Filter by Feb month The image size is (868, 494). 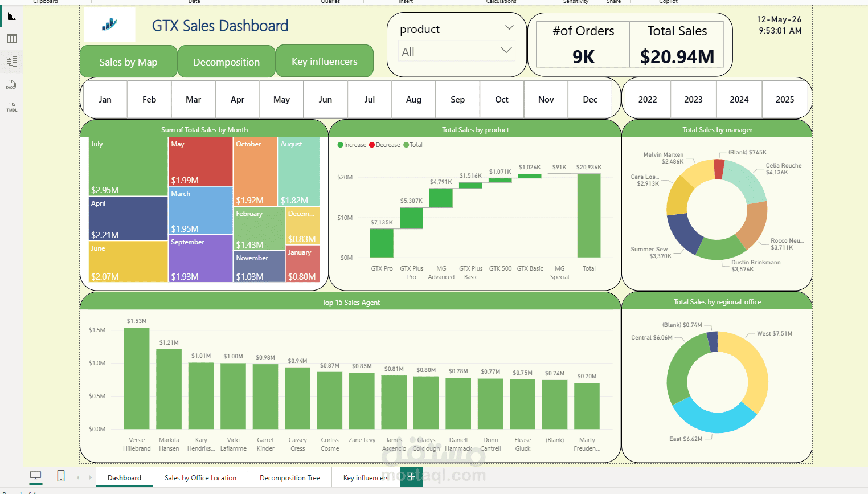(x=149, y=99)
